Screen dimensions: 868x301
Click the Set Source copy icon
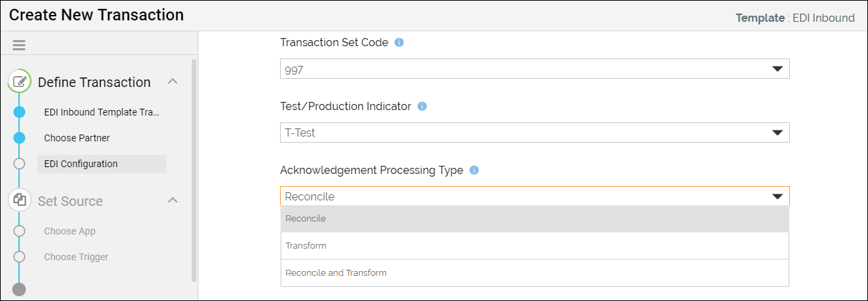click(20, 200)
